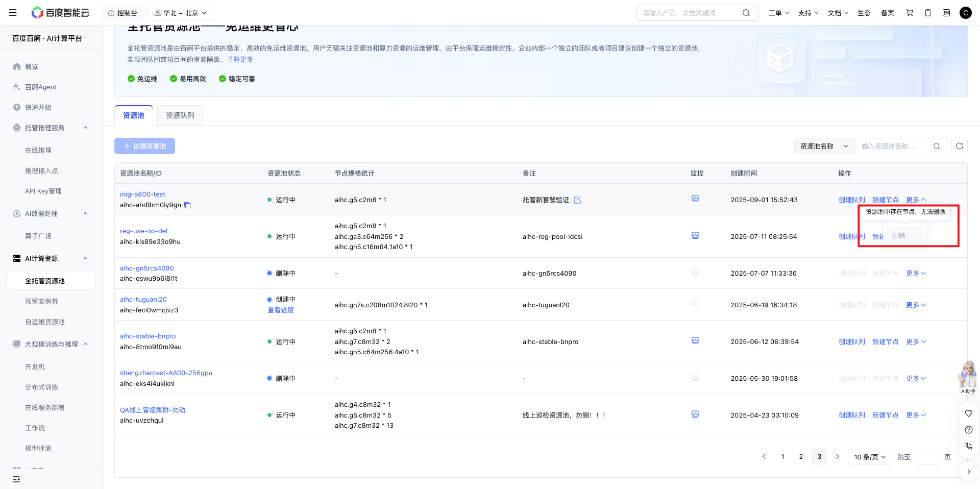Refresh the resource pool list
The height and width of the screenshot is (489, 980).
(x=960, y=146)
